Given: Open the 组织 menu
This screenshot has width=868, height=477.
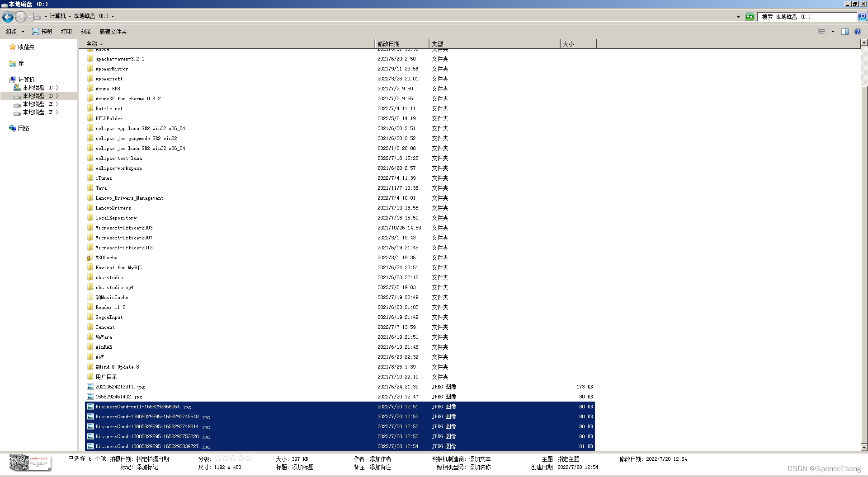Looking at the screenshot, I should coord(15,32).
